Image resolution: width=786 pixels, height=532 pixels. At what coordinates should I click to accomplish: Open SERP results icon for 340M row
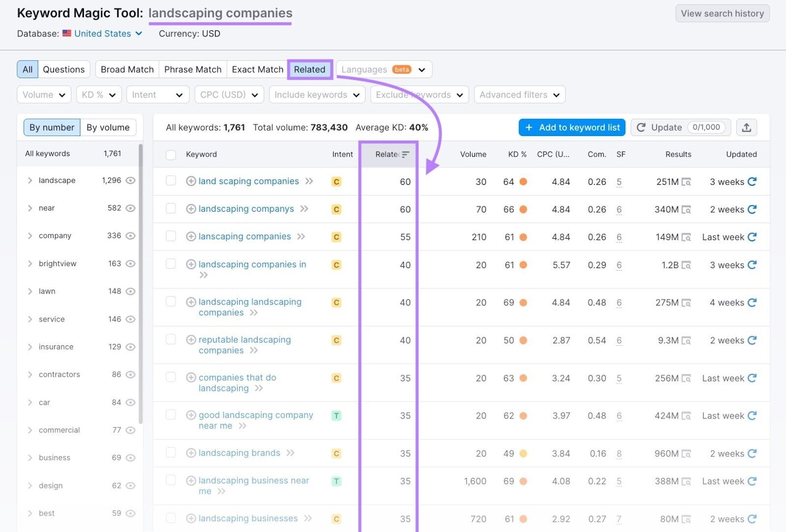pos(686,210)
